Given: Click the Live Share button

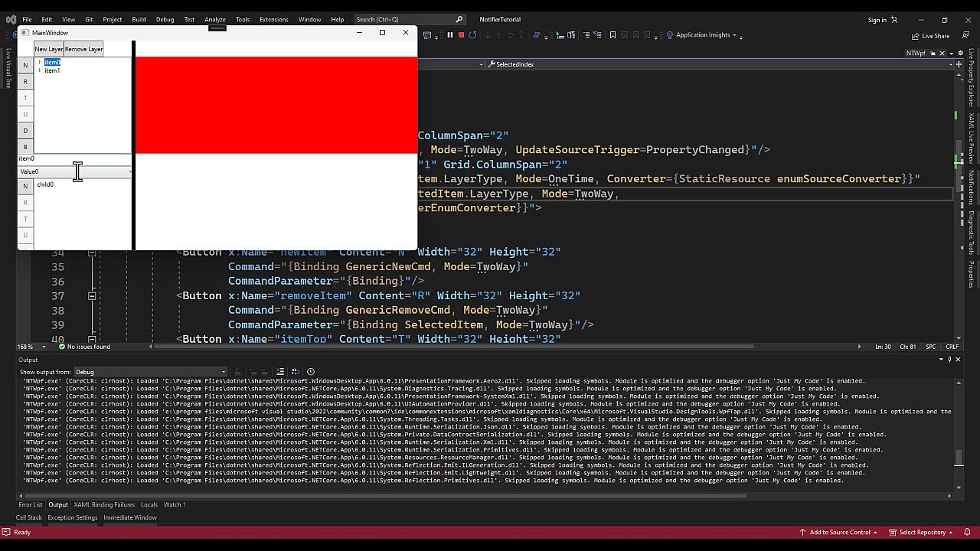Looking at the screenshot, I should (x=930, y=36).
